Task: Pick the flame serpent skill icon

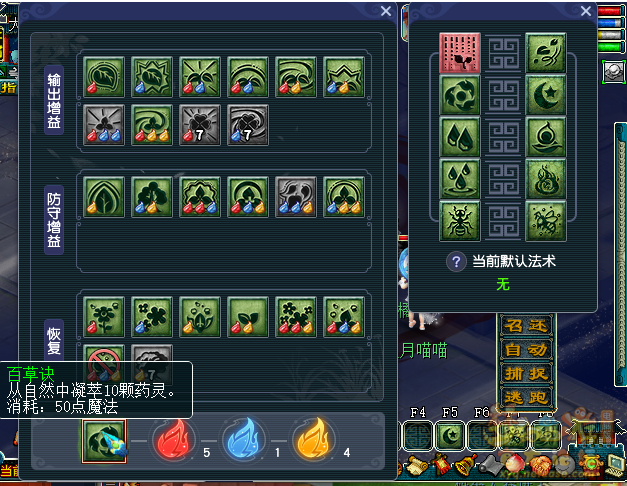Action: coord(546,179)
